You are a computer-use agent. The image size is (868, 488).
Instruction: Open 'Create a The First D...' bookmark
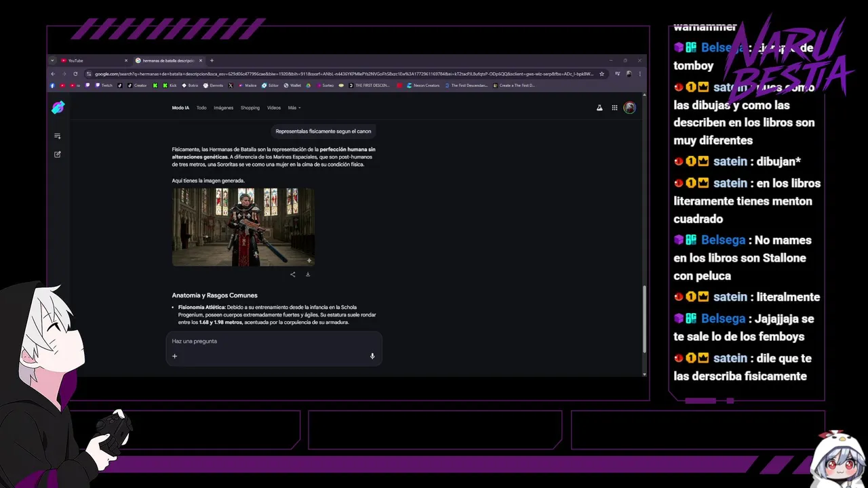click(515, 85)
